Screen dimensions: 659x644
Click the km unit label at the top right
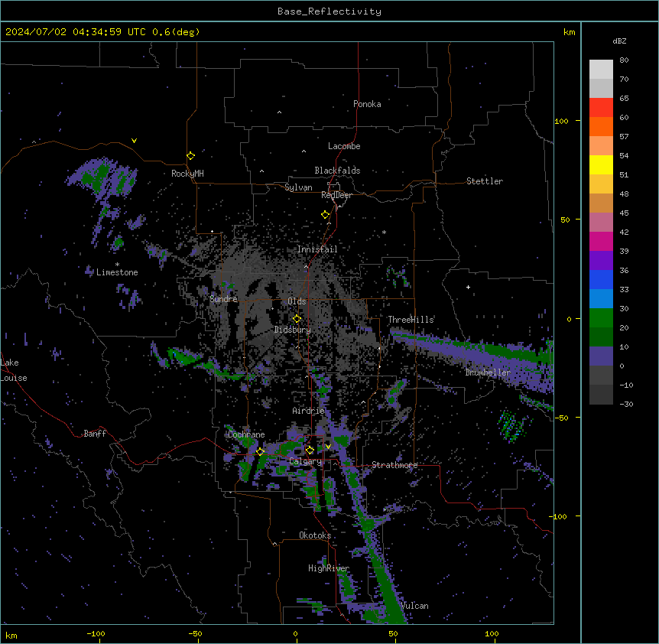pyautogui.click(x=569, y=32)
